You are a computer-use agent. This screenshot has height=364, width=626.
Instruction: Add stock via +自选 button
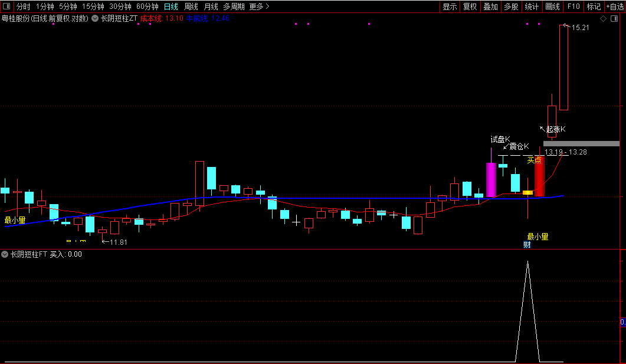[x=615, y=6]
